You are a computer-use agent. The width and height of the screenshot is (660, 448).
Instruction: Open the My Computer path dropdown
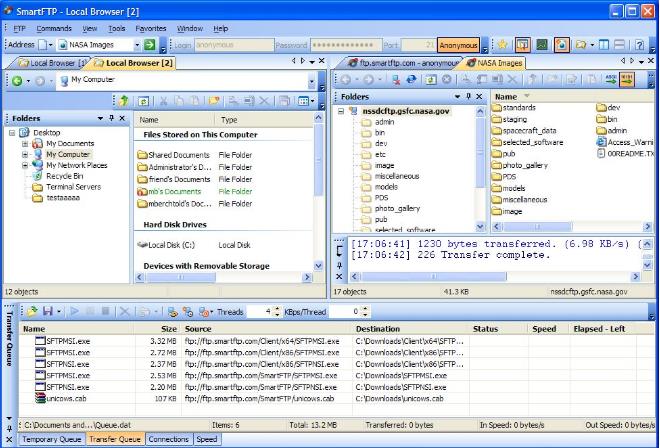[312, 81]
